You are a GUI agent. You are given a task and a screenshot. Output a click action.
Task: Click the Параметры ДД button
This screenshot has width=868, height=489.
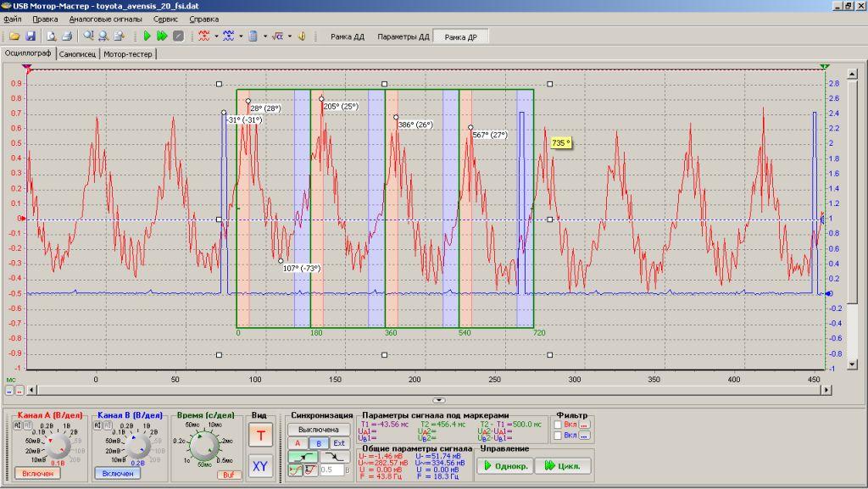pyautogui.click(x=403, y=36)
